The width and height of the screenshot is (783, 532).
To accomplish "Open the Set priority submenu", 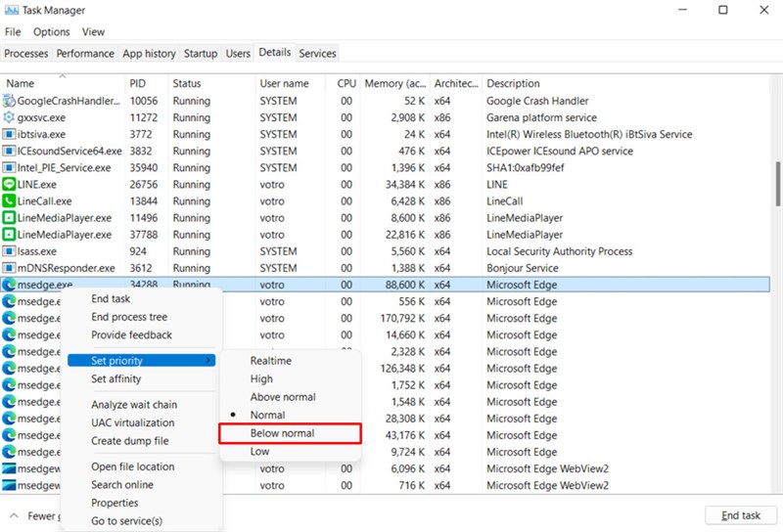I will click(141, 360).
